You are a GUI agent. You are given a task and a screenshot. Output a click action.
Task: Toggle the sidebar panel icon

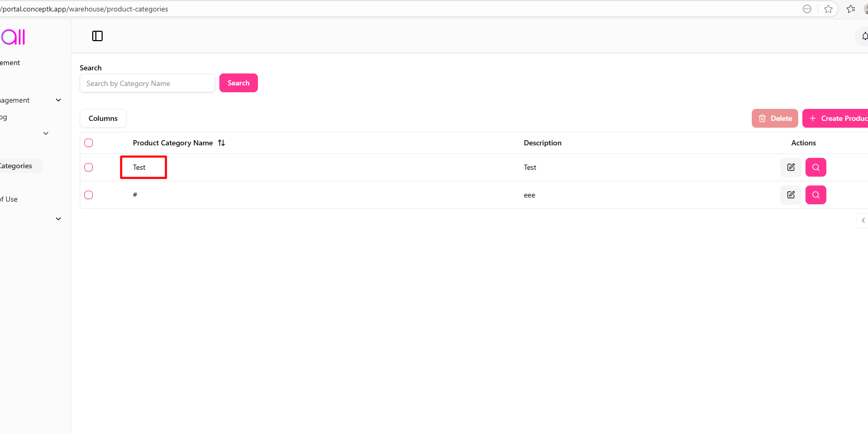[x=97, y=36]
